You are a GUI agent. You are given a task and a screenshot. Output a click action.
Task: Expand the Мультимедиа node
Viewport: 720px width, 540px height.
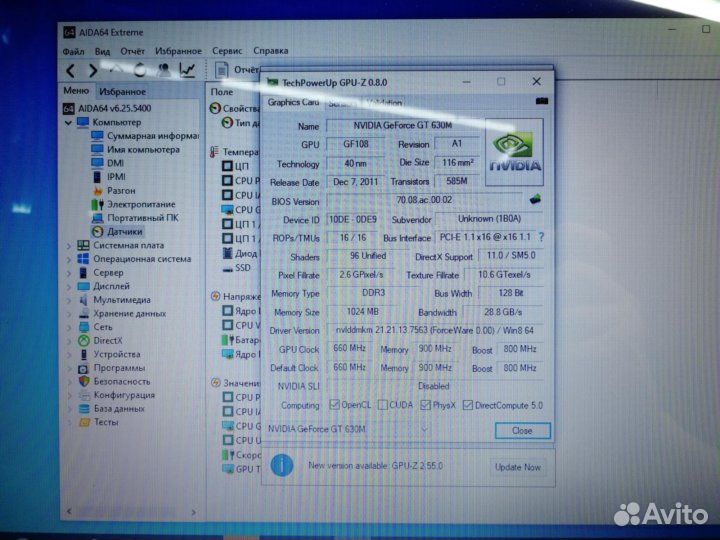coord(69,300)
